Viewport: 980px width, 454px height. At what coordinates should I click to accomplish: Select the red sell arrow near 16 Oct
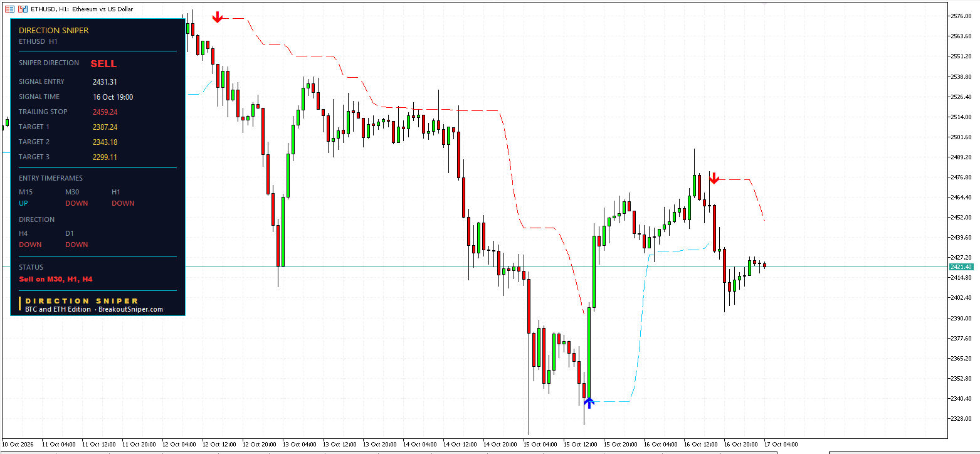pos(714,178)
